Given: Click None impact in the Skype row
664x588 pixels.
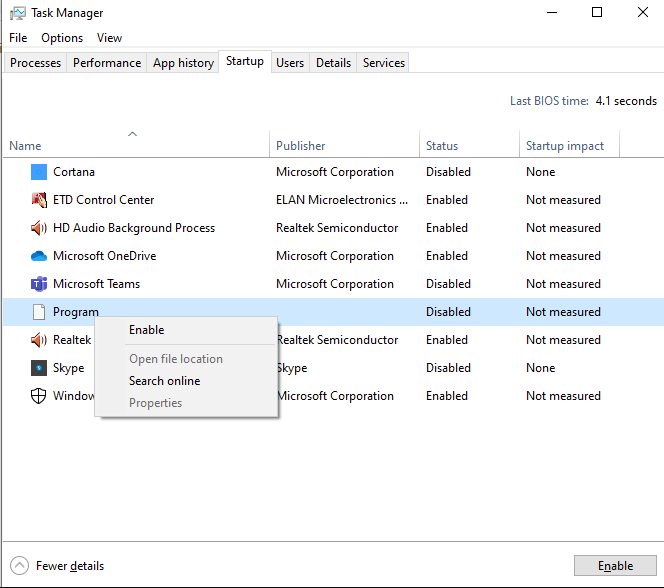Looking at the screenshot, I should point(540,368).
